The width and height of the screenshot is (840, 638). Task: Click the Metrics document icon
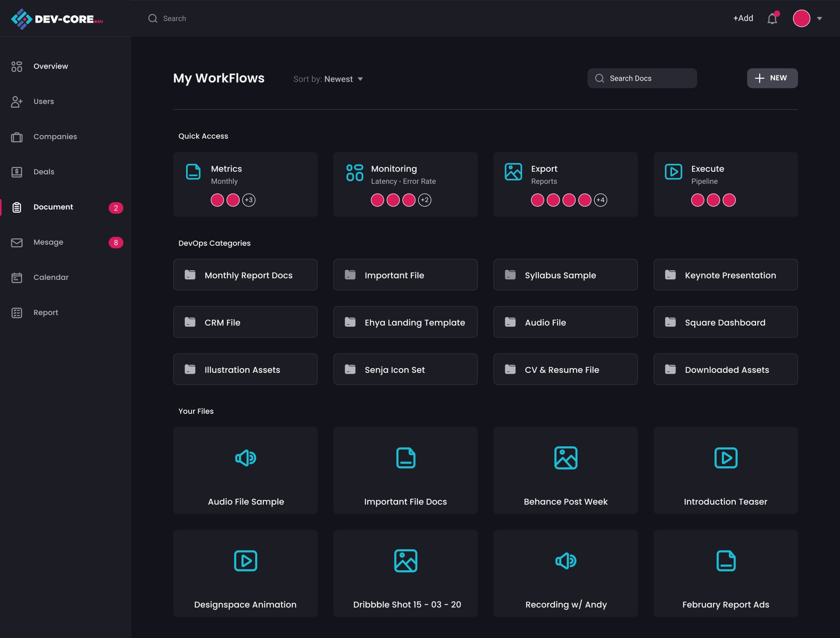click(193, 172)
